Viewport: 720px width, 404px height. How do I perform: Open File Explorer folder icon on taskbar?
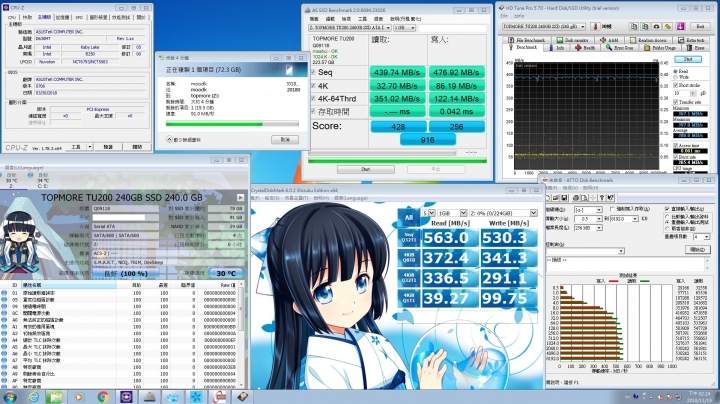[56, 397]
